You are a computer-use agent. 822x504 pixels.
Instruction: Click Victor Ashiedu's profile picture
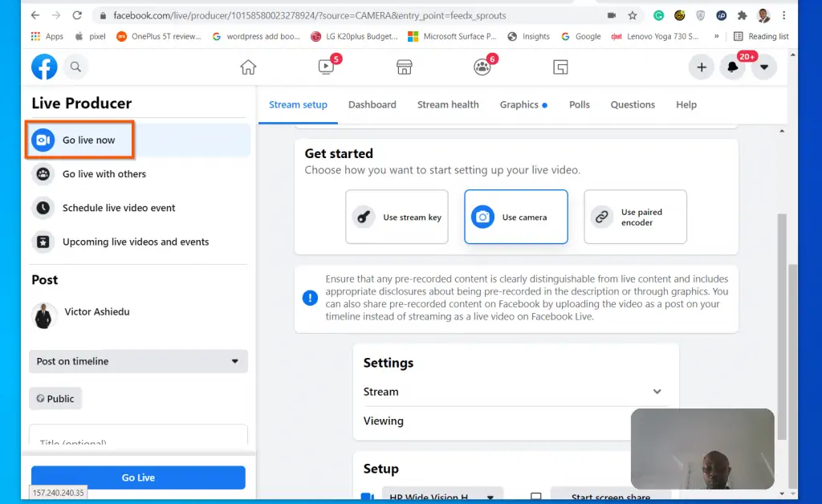pos(43,316)
